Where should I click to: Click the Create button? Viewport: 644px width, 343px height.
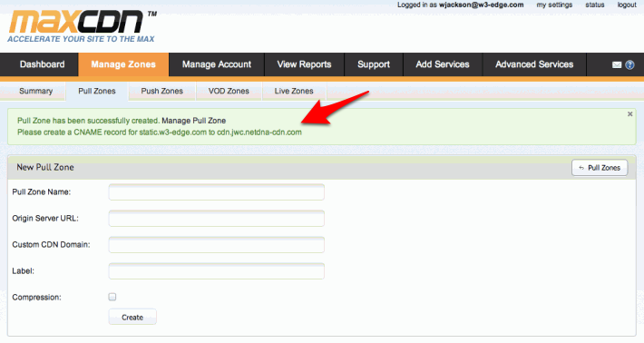(132, 317)
